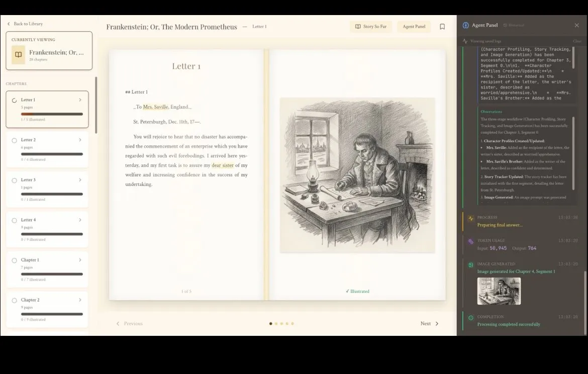Click the activity icon beside Viewing saved logs
The image size is (588, 374).
click(x=465, y=41)
